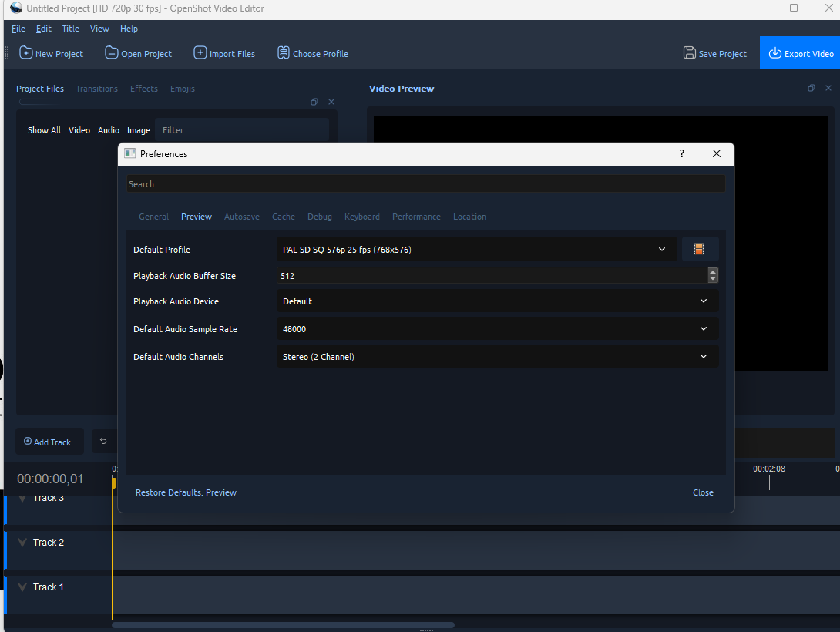Switch to the Emojis tab
The image size is (840, 632).
point(182,89)
